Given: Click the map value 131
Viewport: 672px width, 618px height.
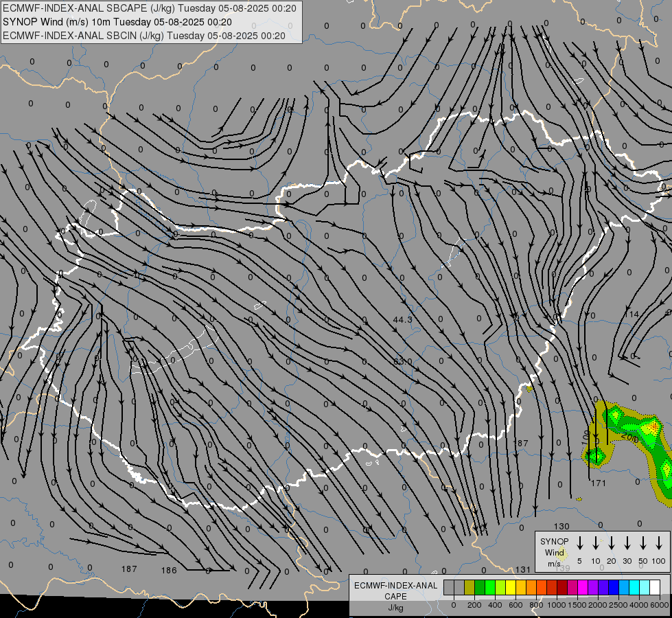Looking at the screenshot, I should pos(523,569).
